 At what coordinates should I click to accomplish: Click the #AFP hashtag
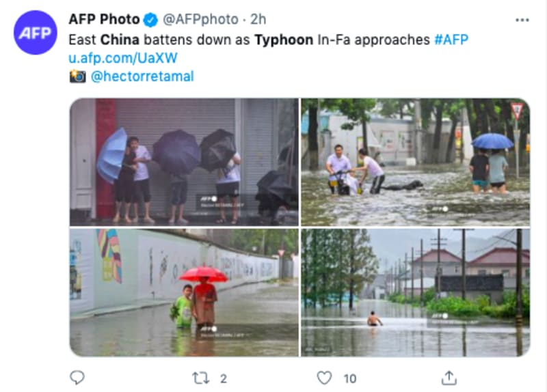(x=451, y=40)
